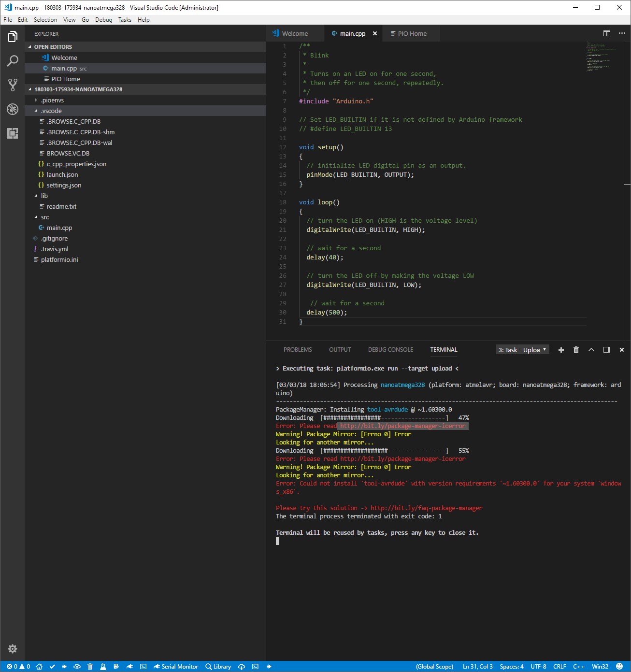631x672 pixels.
Task: Close the terminal panel
Action: pyautogui.click(x=622, y=350)
